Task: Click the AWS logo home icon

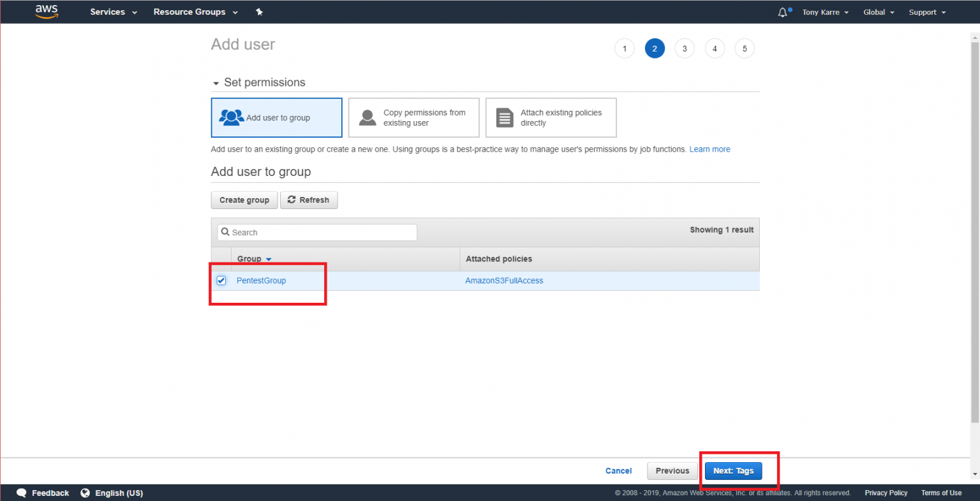Action: [47, 11]
